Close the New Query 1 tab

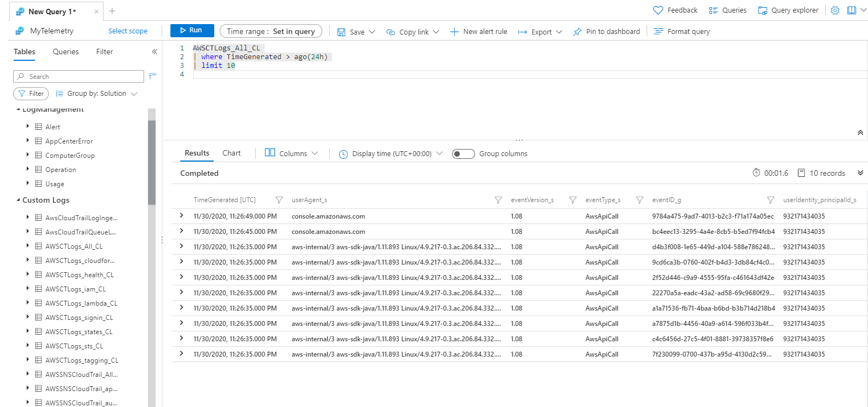(96, 12)
